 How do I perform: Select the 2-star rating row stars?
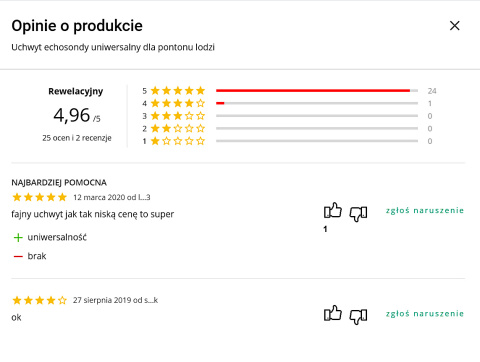point(178,128)
